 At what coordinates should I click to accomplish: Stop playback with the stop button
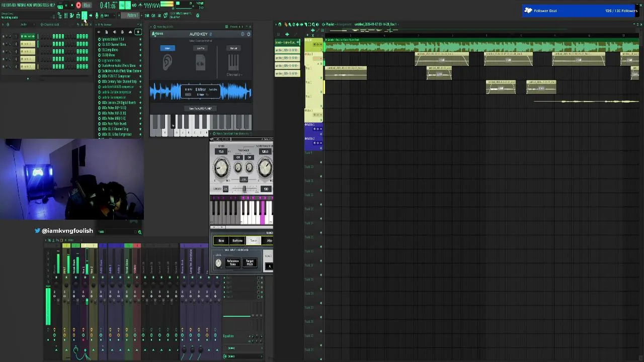[x=71, y=6]
